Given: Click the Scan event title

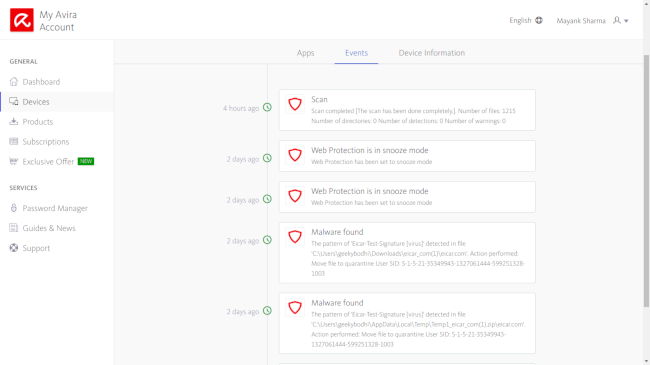Looking at the screenshot, I should (x=319, y=100).
